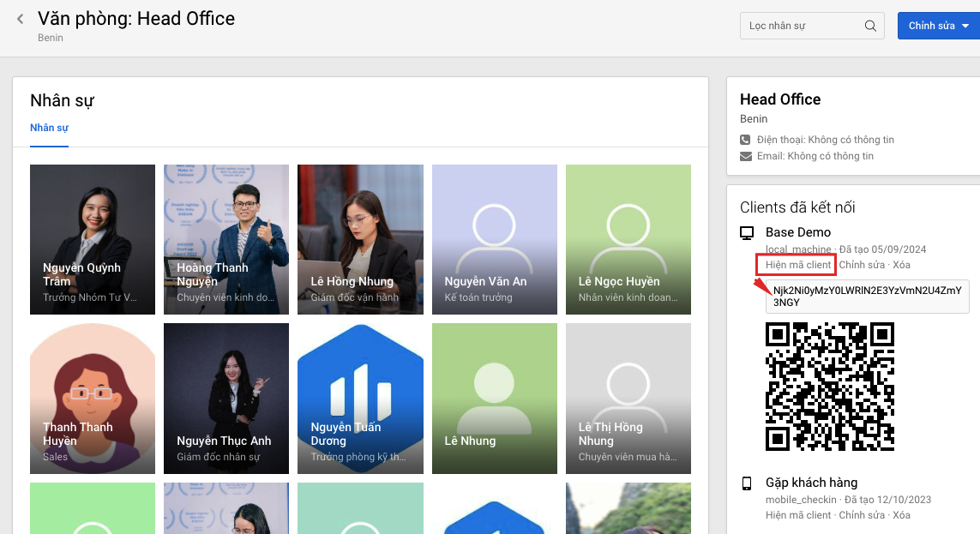Click the phone icon next to Điện thoại

745,140
